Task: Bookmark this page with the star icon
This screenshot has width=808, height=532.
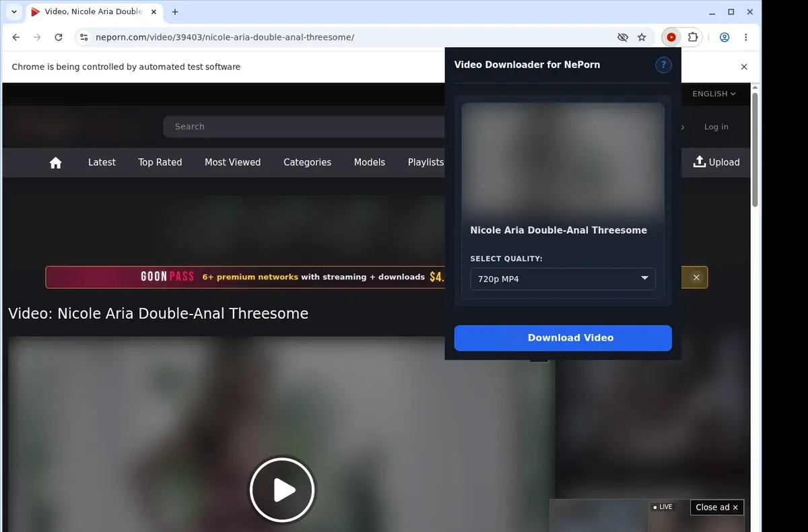Action: tap(642, 38)
